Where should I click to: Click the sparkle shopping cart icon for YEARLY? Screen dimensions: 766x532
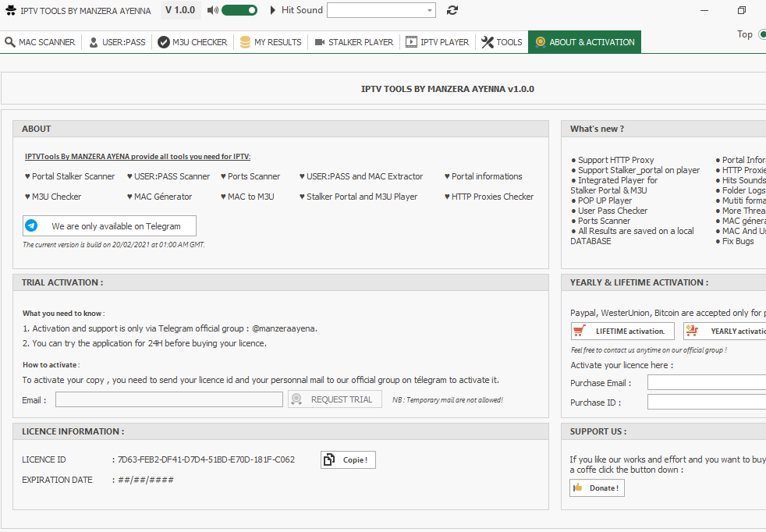point(692,331)
